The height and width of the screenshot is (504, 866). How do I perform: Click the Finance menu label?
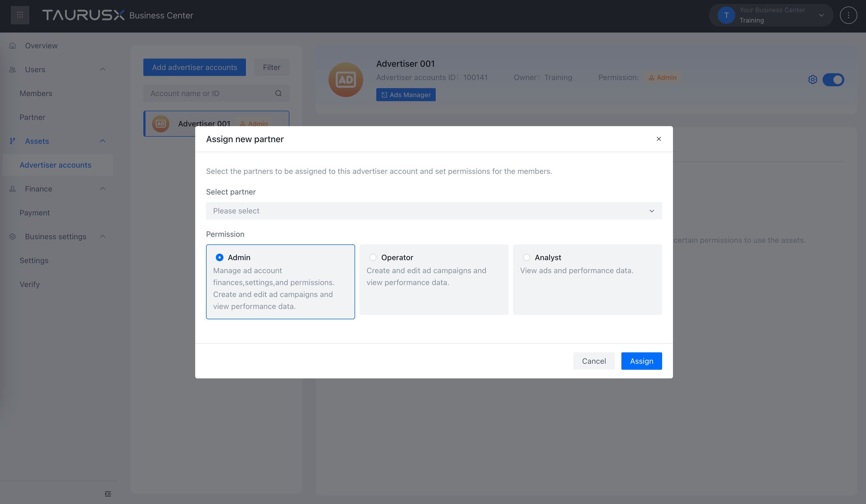pos(39,189)
